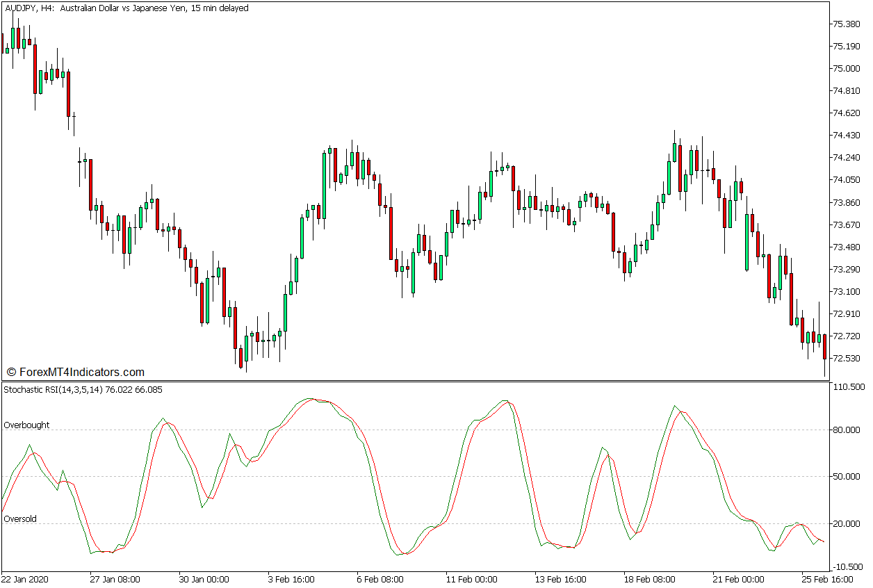Click the 3 Feb 16:00 timeline label
The width and height of the screenshot is (873, 588).
tap(292, 578)
